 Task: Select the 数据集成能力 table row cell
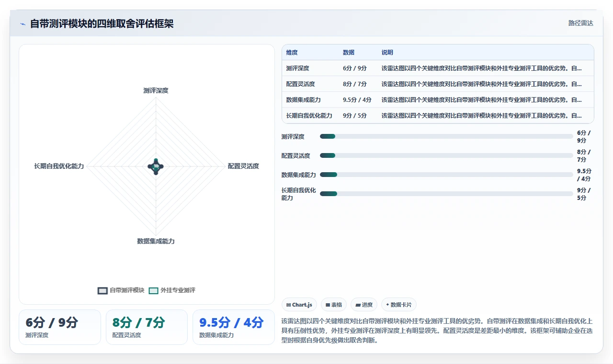[x=304, y=100]
